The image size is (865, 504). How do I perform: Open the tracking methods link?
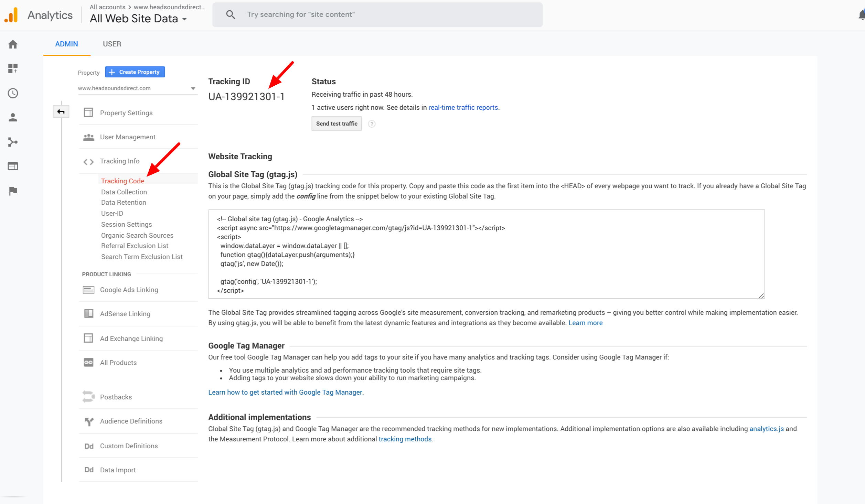tap(405, 439)
